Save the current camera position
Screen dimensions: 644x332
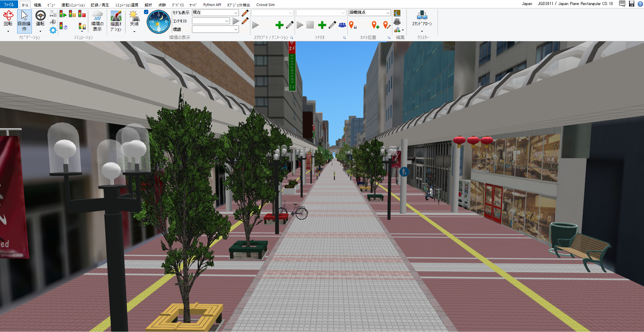pyautogui.click(x=353, y=25)
